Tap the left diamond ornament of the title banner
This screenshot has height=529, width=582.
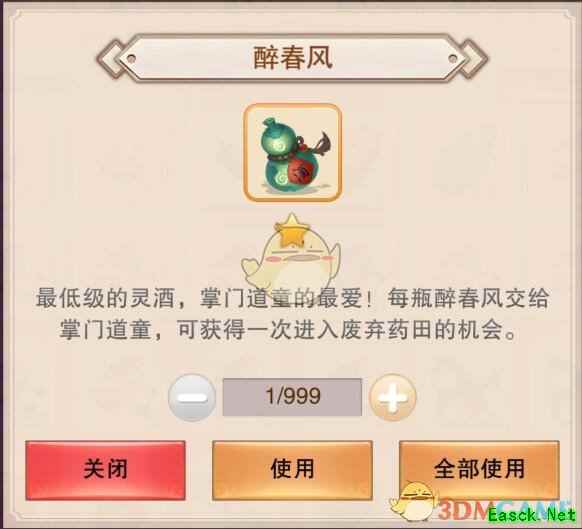[110, 59]
